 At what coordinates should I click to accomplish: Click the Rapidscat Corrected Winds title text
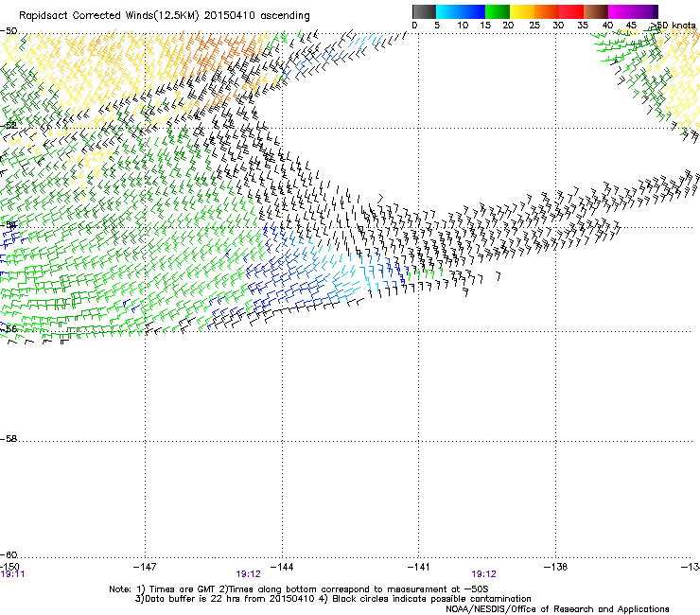tap(165, 16)
